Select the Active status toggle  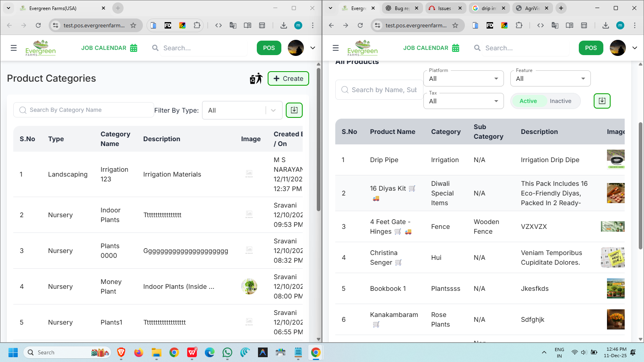(528, 101)
